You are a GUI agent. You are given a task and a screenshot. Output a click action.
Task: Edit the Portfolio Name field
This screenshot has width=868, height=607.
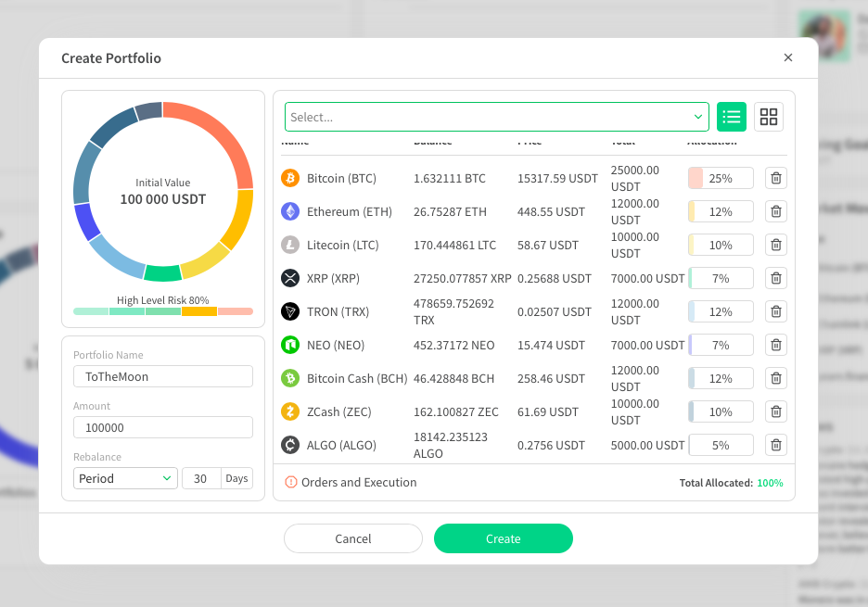tap(163, 376)
